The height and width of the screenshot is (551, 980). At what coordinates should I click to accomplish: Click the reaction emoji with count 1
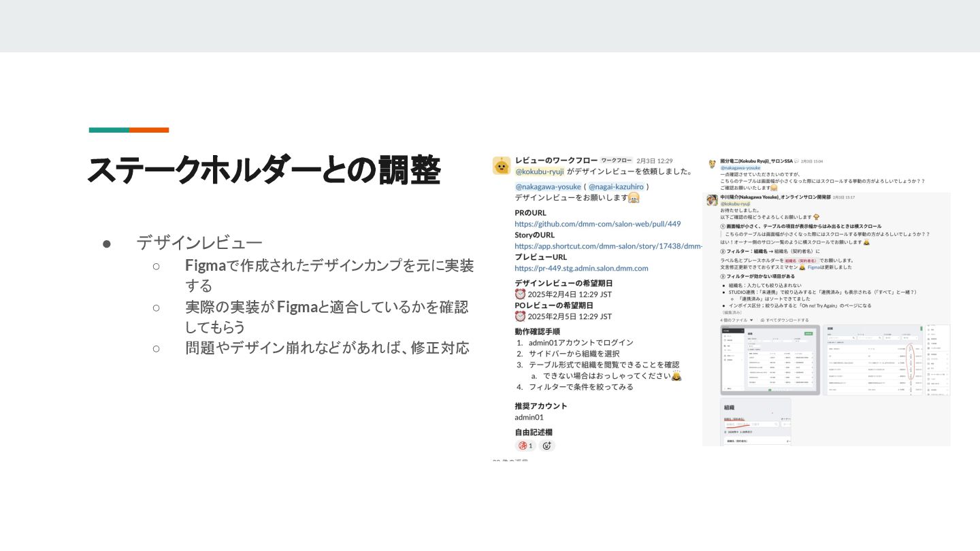526,446
